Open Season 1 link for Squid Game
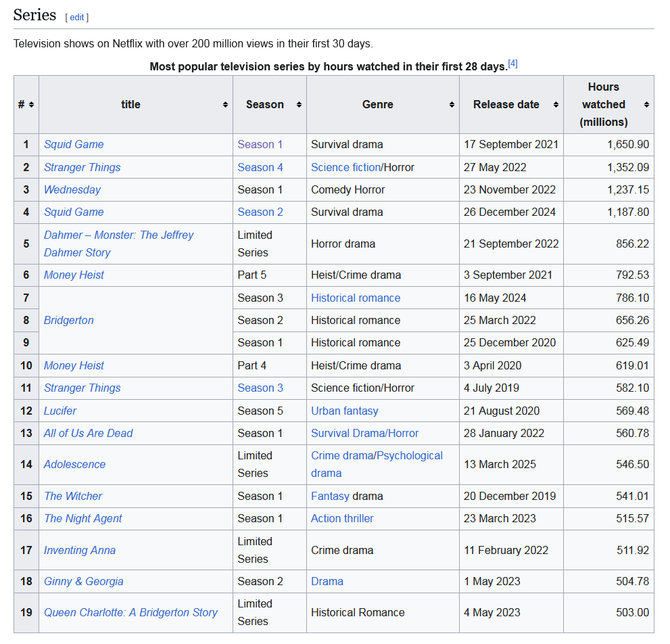 click(260, 145)
